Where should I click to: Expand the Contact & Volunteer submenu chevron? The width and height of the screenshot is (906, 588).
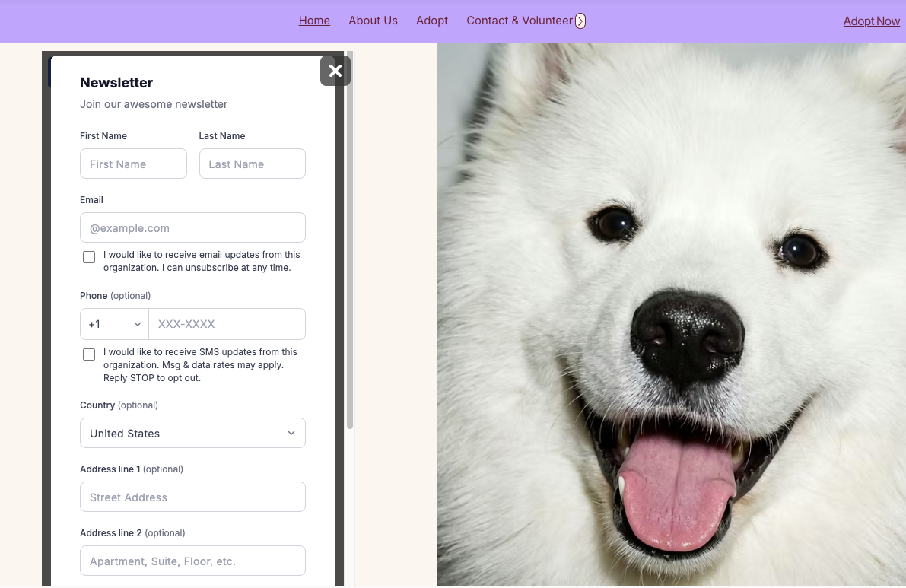pyautogui.click(x=580, y=21)
